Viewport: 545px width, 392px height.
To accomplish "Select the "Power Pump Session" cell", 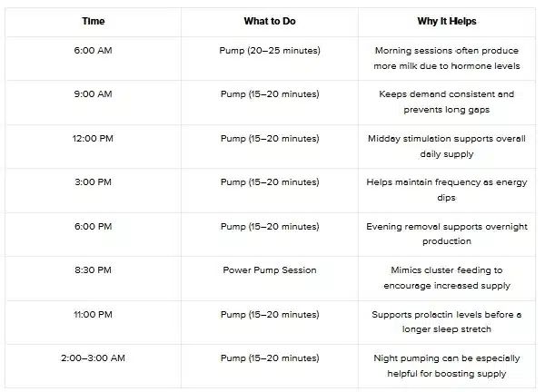I will (270, 270).
